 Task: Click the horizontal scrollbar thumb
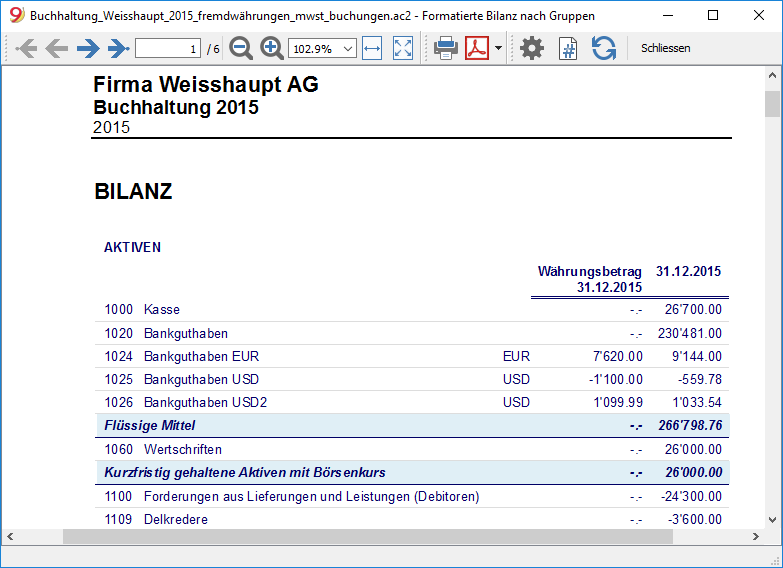368,537
